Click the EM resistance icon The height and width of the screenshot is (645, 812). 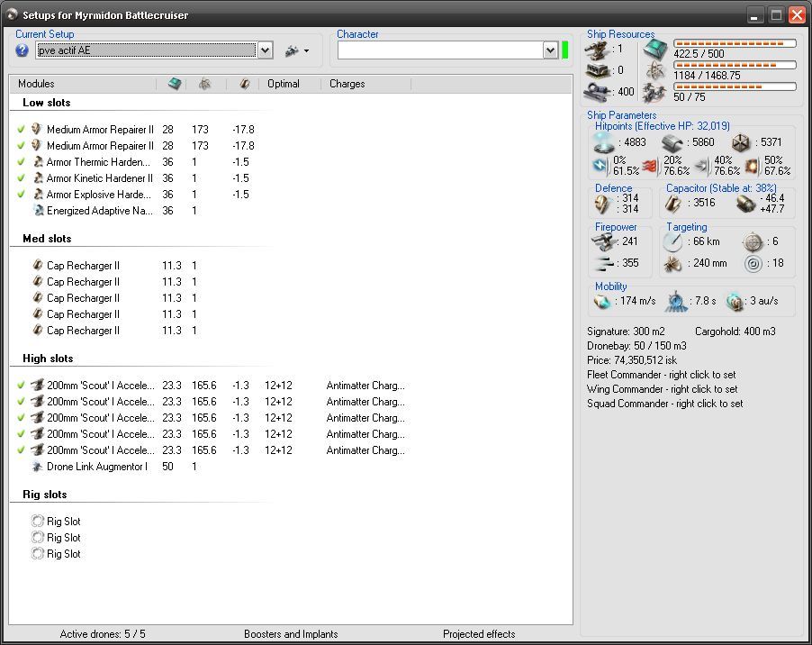click(x=600, y=166)
